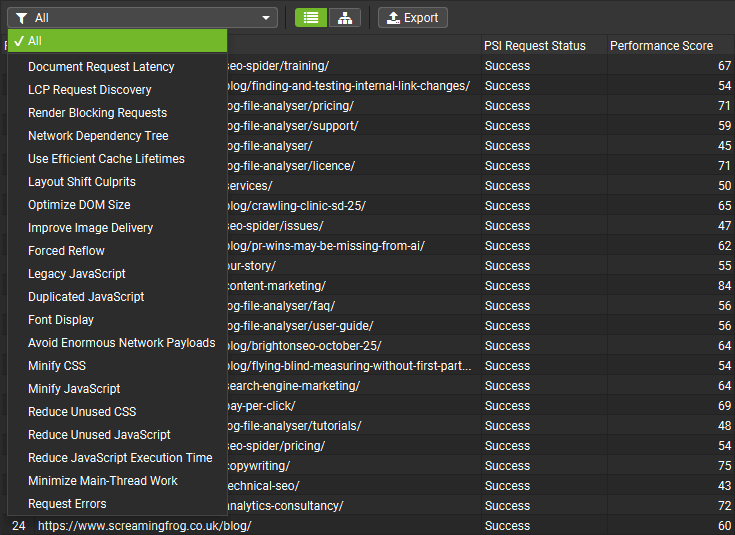The image size is (735, 535).
Task: Select the seo-spider/pricing/ URL
Action: [354, 445]
